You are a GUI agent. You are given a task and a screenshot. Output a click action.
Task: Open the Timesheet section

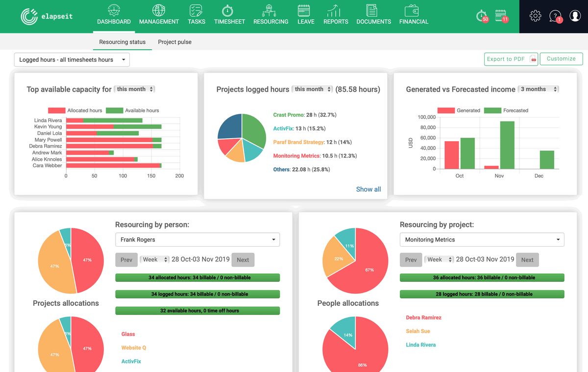229,15
